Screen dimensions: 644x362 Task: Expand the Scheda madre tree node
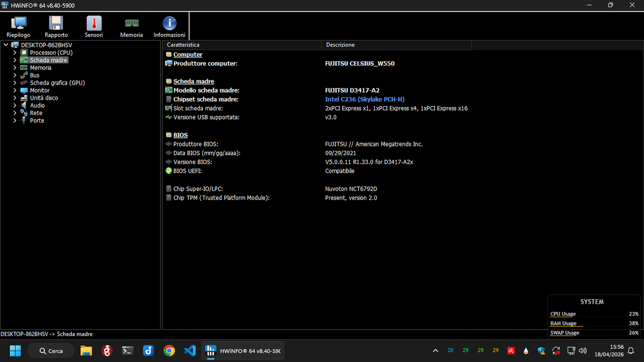15,60
